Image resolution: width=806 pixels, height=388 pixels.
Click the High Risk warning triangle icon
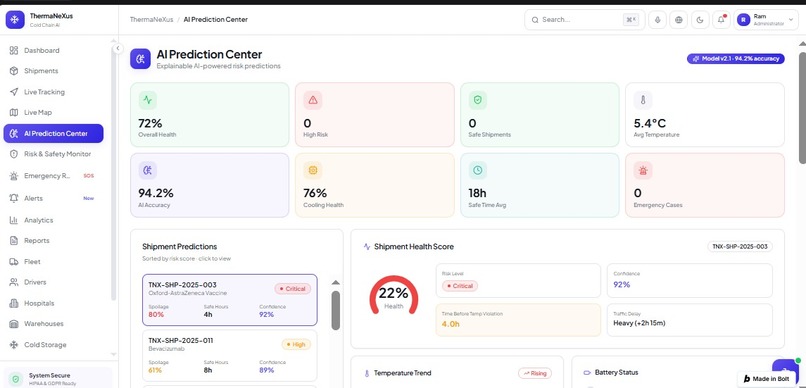pos(313,100)
